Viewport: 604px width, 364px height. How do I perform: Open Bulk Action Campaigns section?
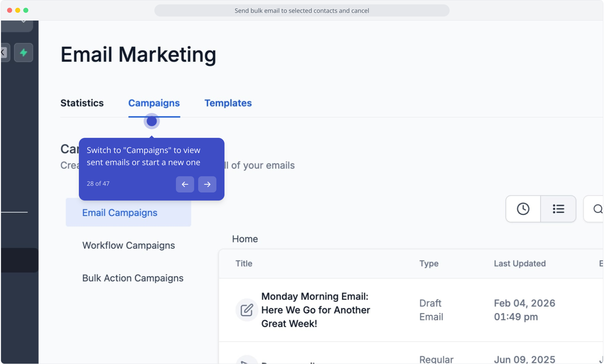point(133,278)
